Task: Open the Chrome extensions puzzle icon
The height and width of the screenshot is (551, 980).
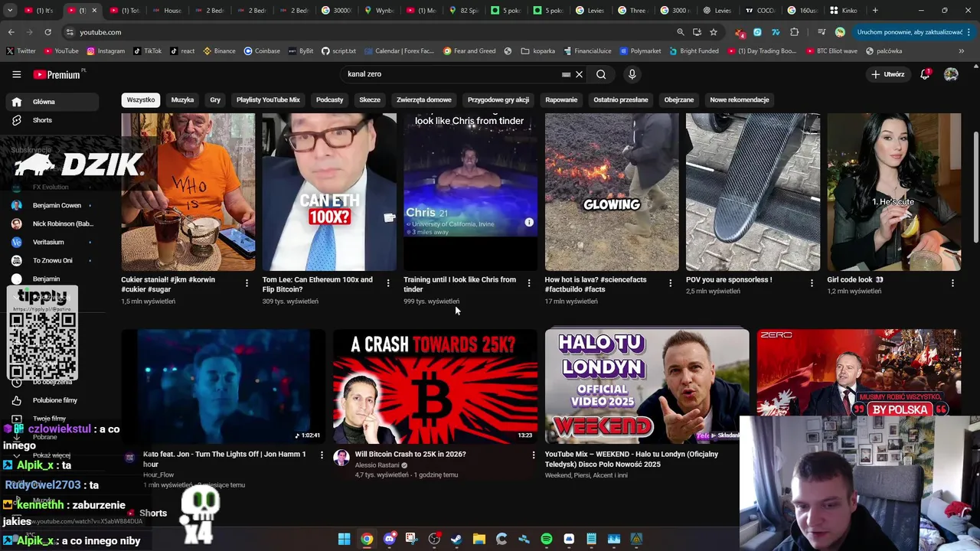Action: (x=794, y=32)
